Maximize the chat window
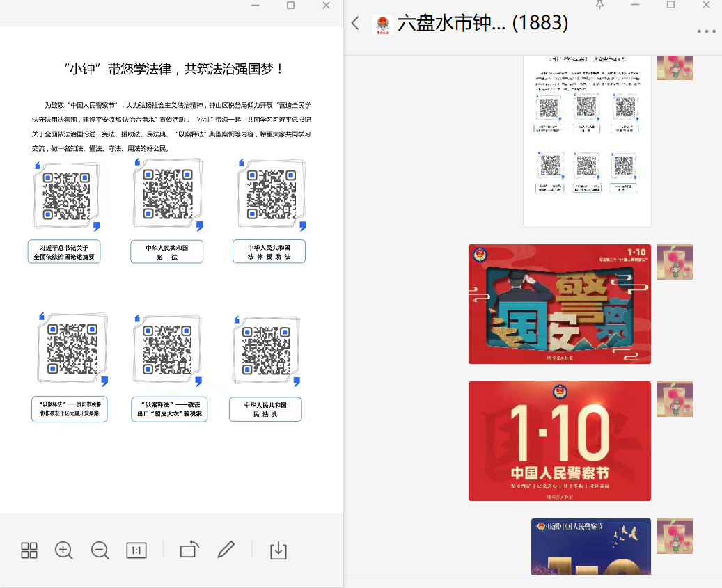 (671, 5)
